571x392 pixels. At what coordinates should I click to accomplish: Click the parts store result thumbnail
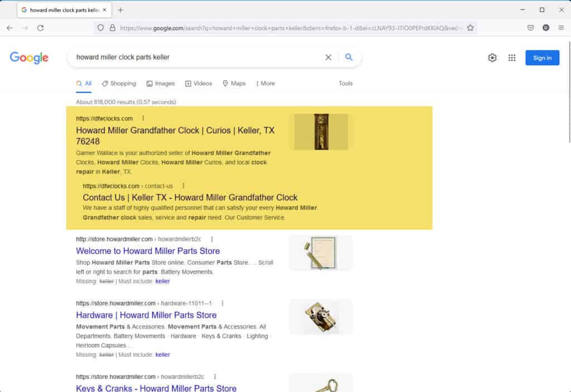point(321,253)
